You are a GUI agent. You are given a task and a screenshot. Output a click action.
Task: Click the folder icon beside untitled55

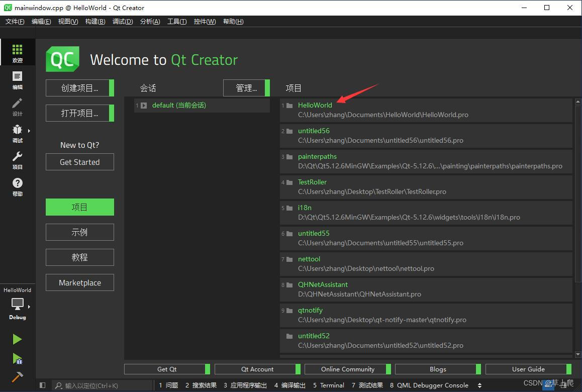(289, 234)
